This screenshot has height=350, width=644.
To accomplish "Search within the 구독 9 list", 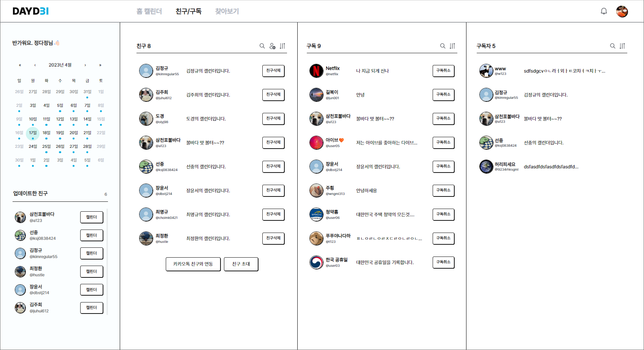I will [x=443, y=46].
